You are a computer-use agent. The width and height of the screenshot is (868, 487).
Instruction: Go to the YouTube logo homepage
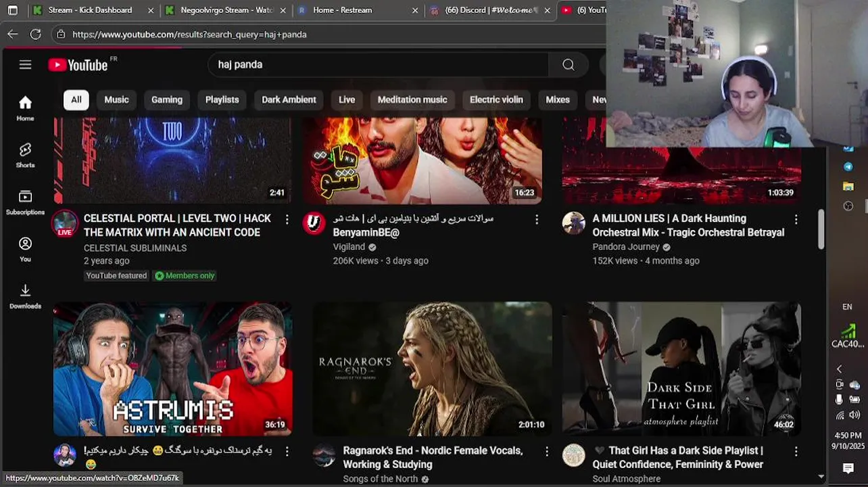(78, 65)
